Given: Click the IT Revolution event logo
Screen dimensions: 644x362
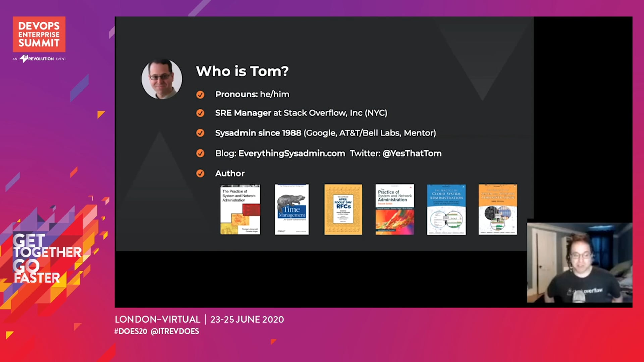Looking at the screenshot, I should pyautogui.click(x=39, y=59).
